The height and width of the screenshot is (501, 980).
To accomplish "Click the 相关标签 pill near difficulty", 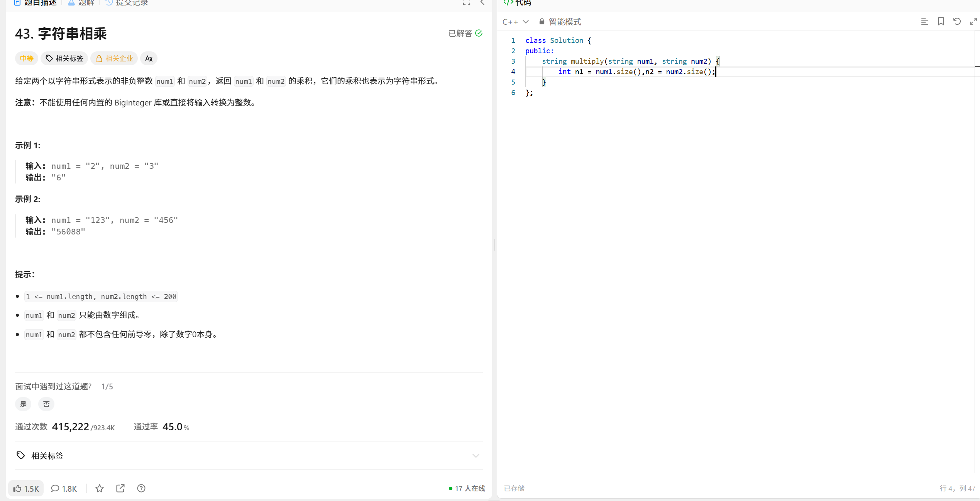I will 64,58.
